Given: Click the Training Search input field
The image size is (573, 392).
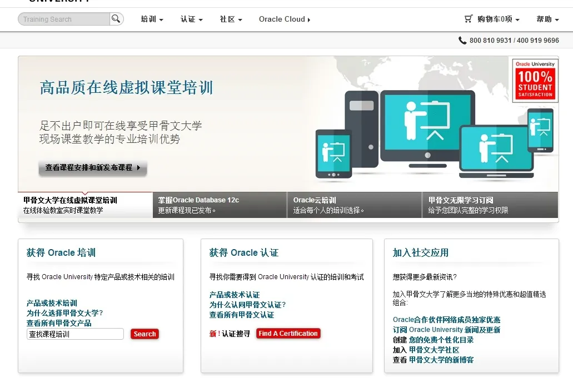Looking at the screenshot, I should (64, 19).
